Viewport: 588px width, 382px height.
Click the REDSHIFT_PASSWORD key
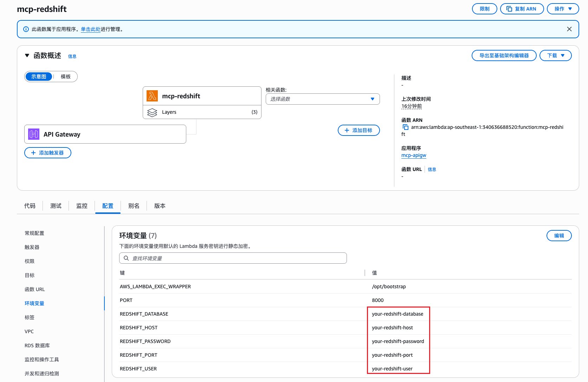[x=145, y=341]
